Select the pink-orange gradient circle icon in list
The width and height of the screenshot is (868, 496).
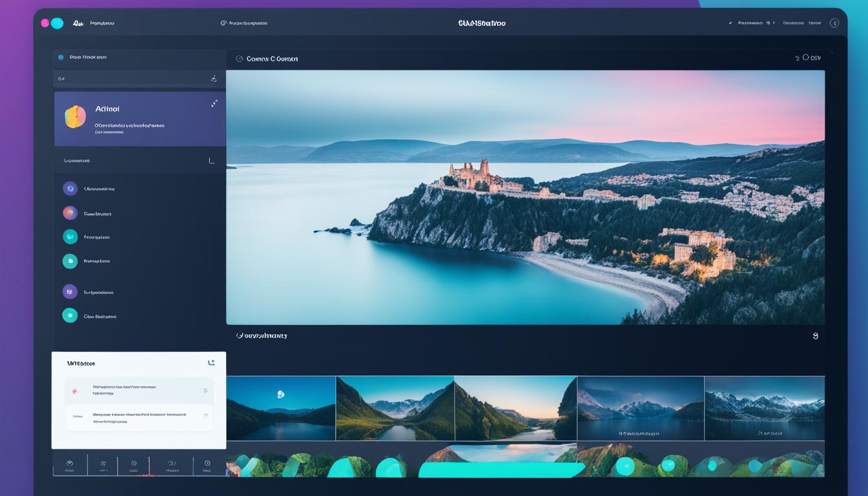click(x=70, y=213)
